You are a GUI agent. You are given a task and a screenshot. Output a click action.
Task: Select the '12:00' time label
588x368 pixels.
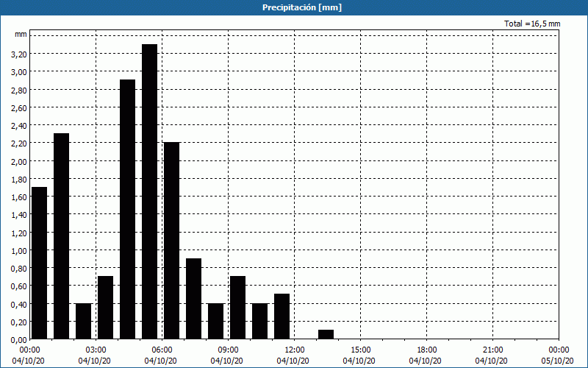(x=295, y=350)
